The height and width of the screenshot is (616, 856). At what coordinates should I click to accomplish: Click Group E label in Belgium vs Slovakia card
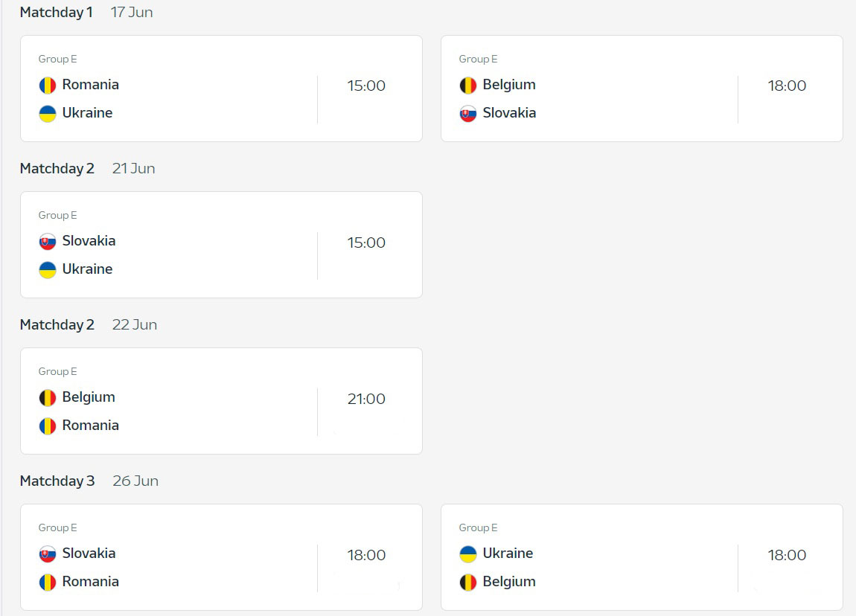point(478,59)
